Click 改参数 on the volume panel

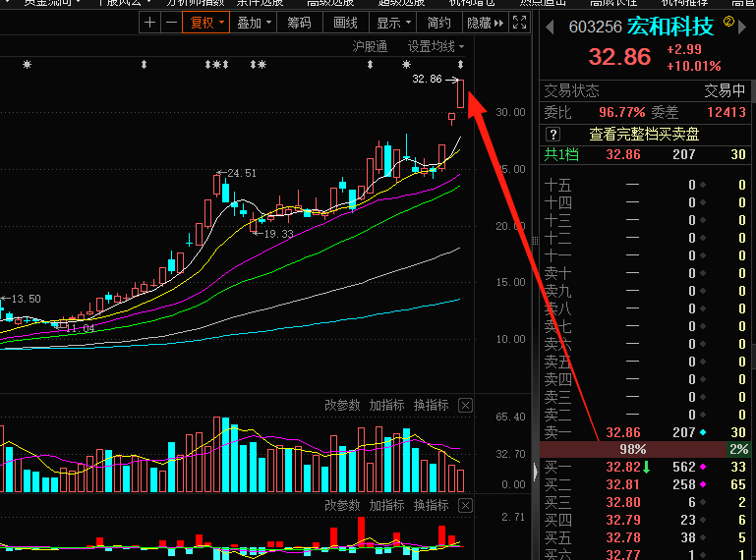point(342,406)
